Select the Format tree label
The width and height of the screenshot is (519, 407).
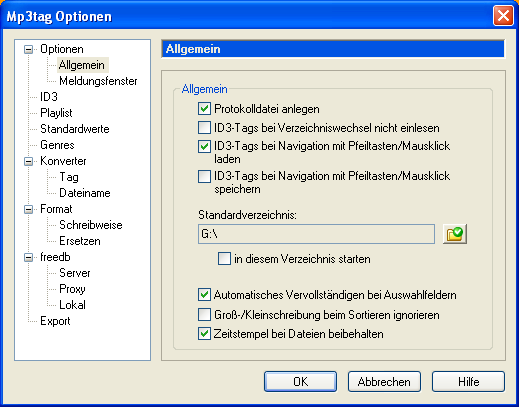pos(56,209)
